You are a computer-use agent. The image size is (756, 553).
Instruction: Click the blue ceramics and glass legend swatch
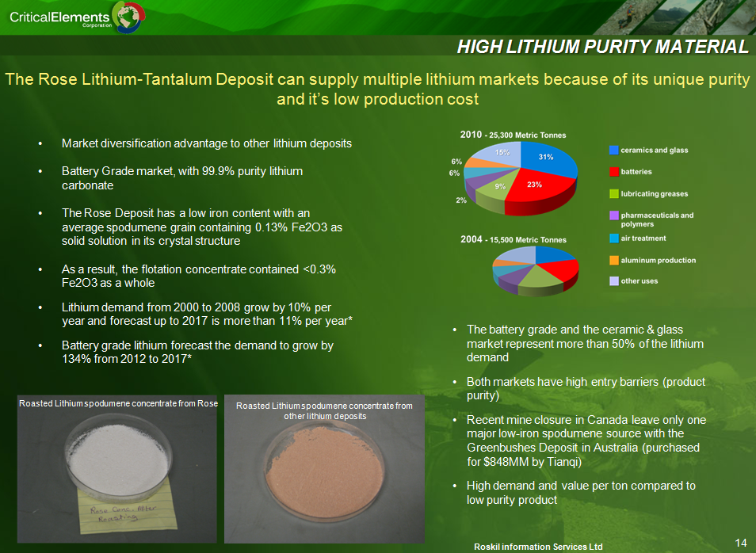[x=614, y=150]
